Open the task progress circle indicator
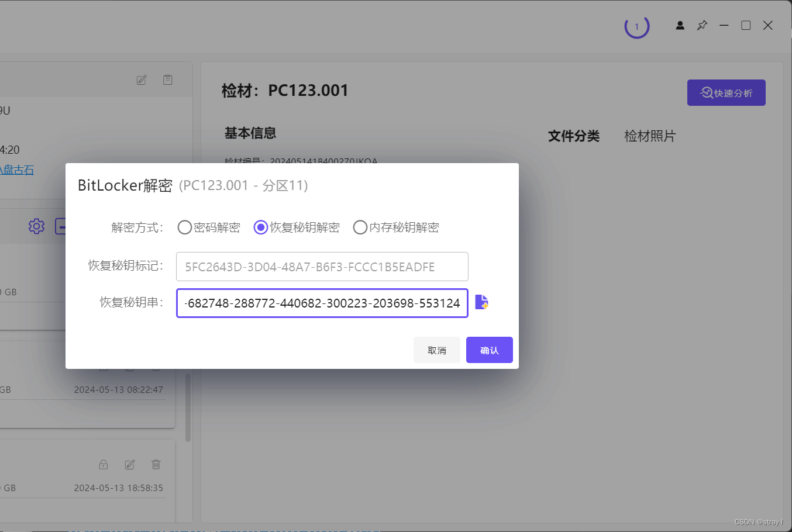This screenshot has width=792, height=532. pyautogui.click(x=637, y=26)
